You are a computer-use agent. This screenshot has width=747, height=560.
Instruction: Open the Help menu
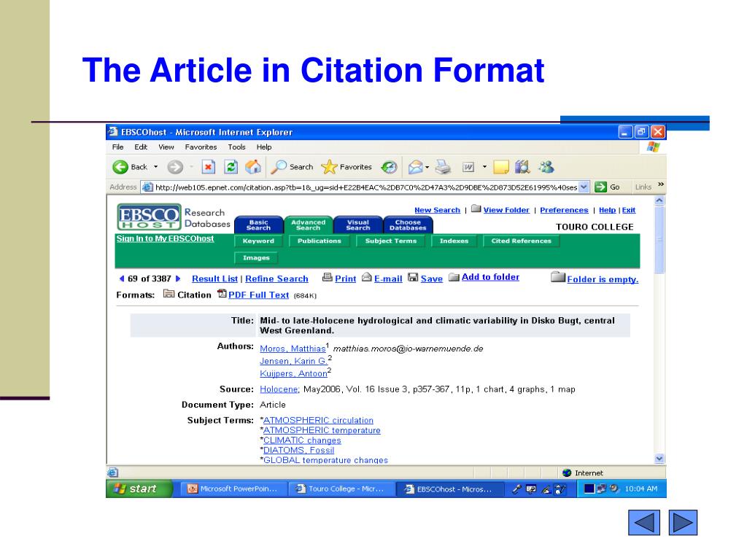[x=264, y=147]
